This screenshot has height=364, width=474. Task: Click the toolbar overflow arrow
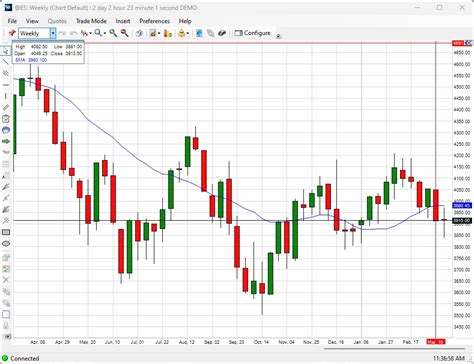click(279, 36)
